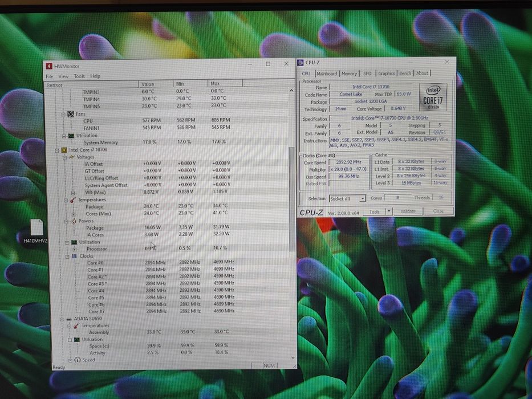Click the Tools button in CPU-Z
This screenshot has height=399, width=532.
coord(375,211)
